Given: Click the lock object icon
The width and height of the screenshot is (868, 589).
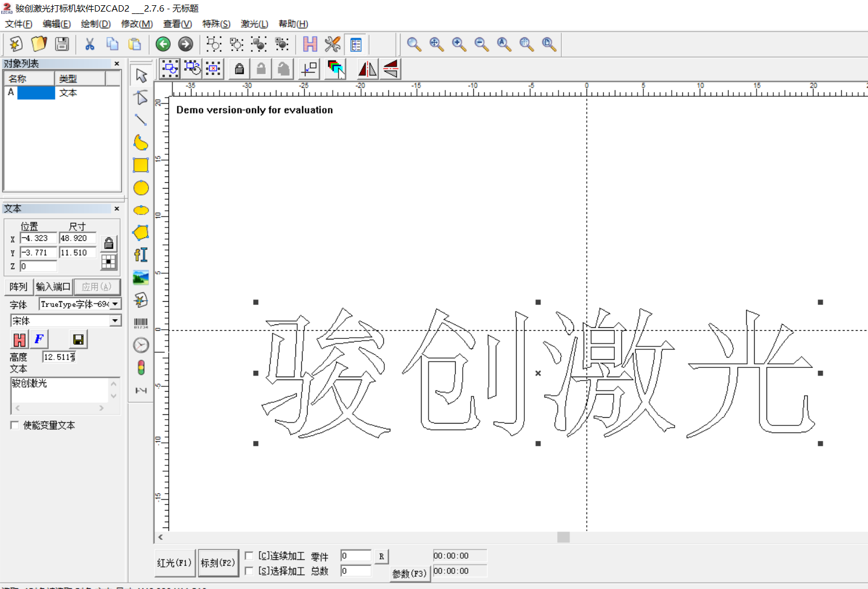Looking at the screenshot, I should [239, 69].
